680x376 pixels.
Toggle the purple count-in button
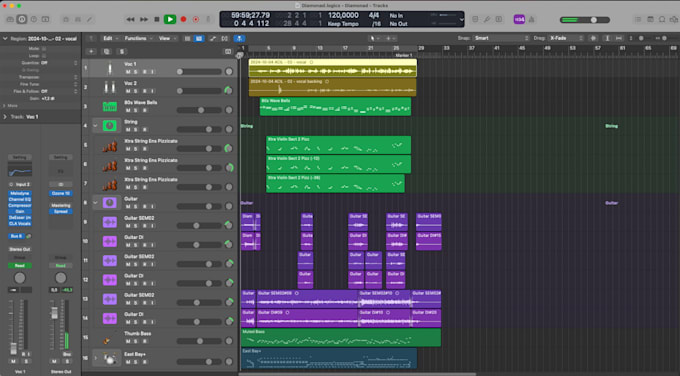click(x=519, y=19)
